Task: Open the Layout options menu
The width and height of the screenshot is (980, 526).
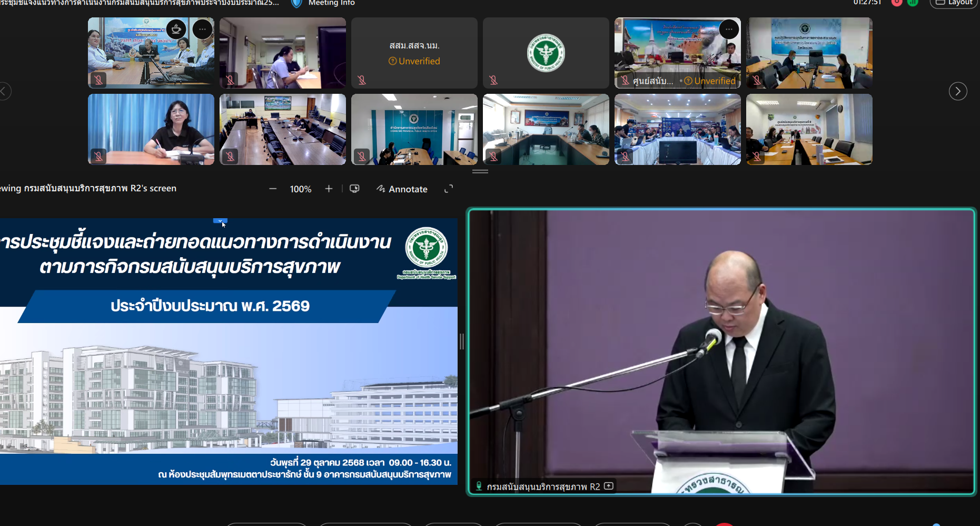Action: [x=954, y=3]
